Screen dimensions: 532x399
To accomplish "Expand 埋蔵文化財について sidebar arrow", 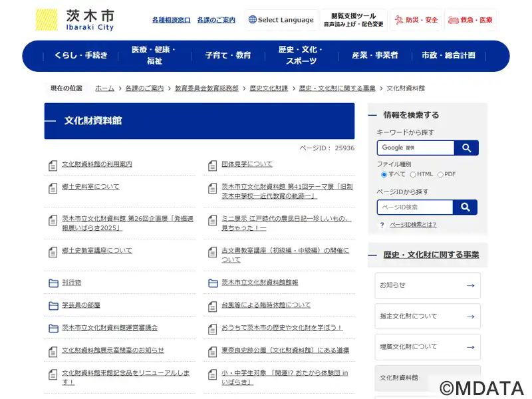I will coord(470,347).
